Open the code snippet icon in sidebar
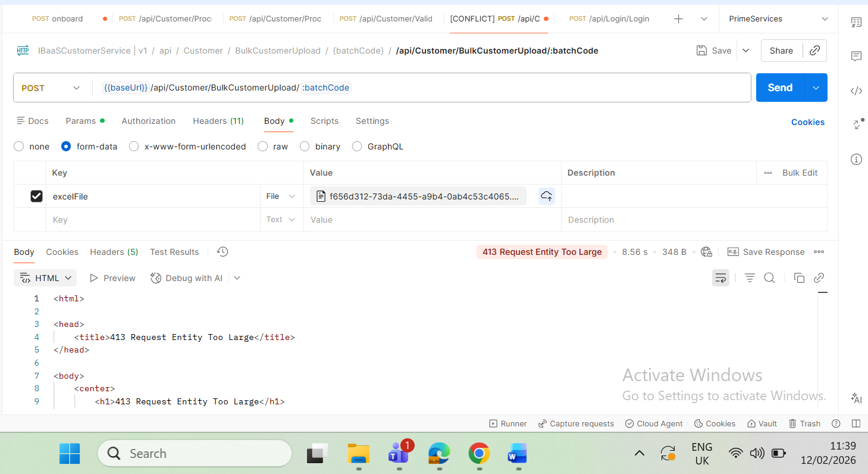Screen dimensions: 868x474 pyautogui.click(x=856, y=91)
